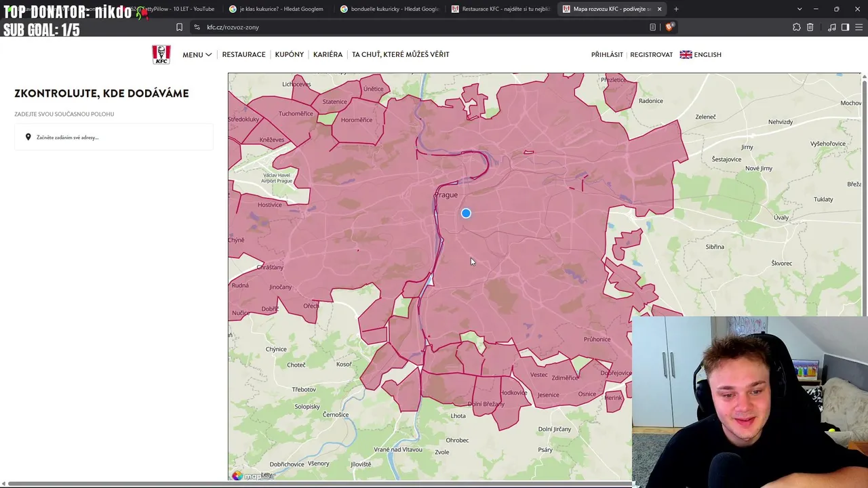Click the 'Hostivice' map label
The width and height of the screenshot is (868, 488).
point(269,205)
